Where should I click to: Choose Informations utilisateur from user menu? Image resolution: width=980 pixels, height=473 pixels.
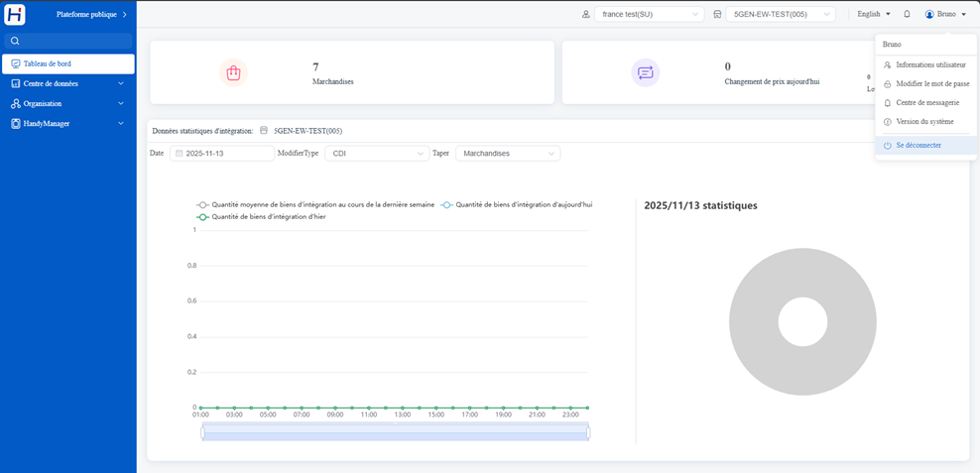click(926, 65)
